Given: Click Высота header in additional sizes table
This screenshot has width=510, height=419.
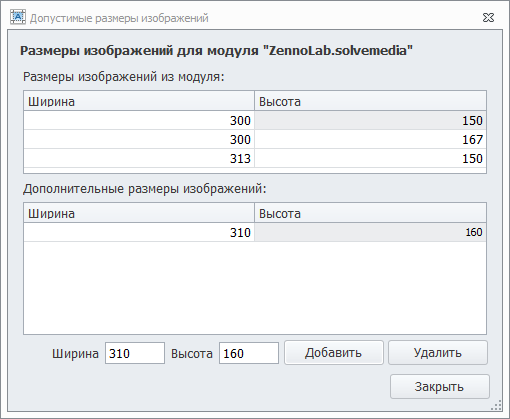Looking at the screenshot, I should tap(370, 213).
